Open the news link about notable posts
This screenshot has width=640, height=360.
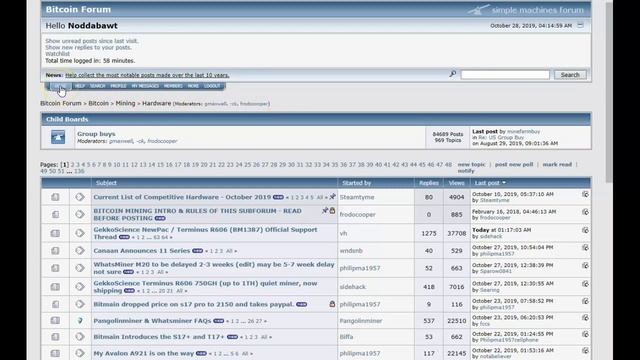147,75
